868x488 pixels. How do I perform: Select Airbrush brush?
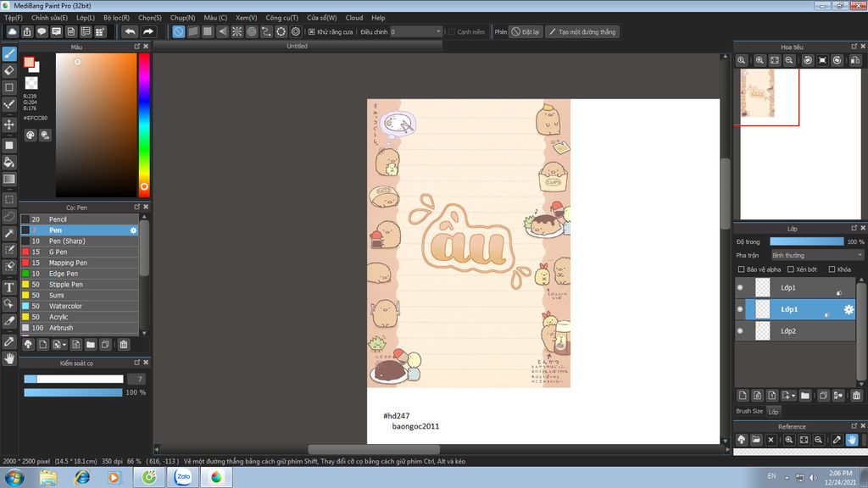[x=80, y=328]
